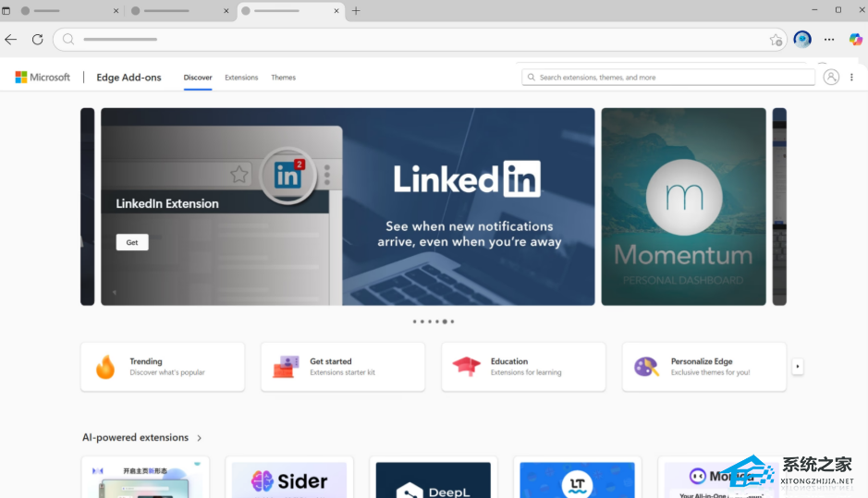Reload the page with the refresh icon
Screen dimensions: 868x498
click(x=37, y=40)
